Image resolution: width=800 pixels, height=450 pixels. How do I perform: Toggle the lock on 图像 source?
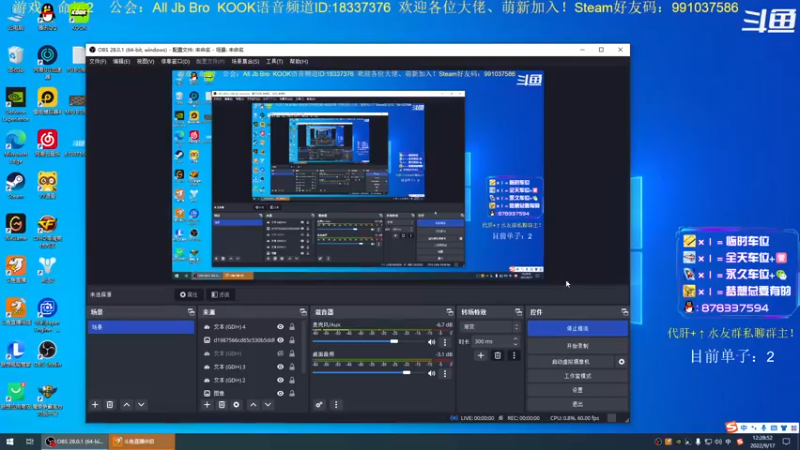pos(292,393)
